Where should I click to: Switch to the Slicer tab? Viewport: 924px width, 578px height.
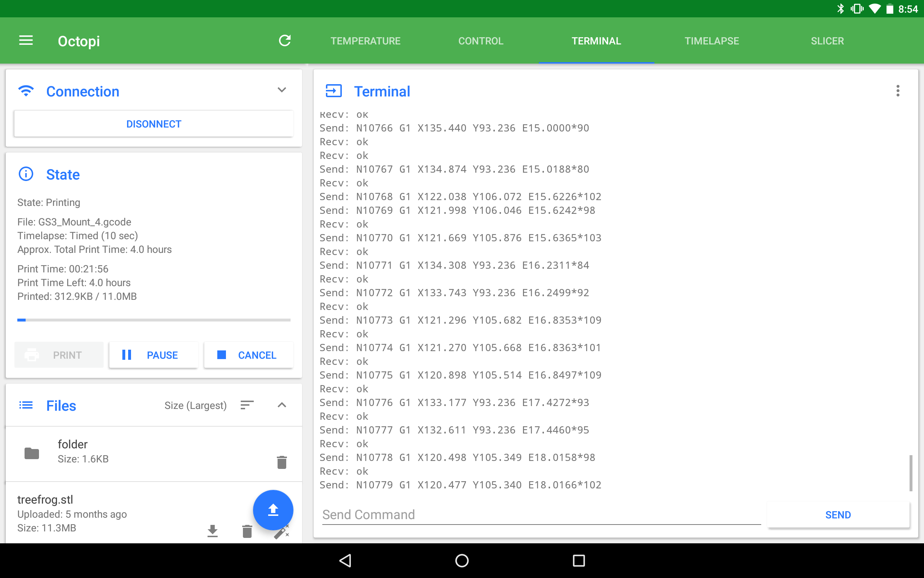827,41
